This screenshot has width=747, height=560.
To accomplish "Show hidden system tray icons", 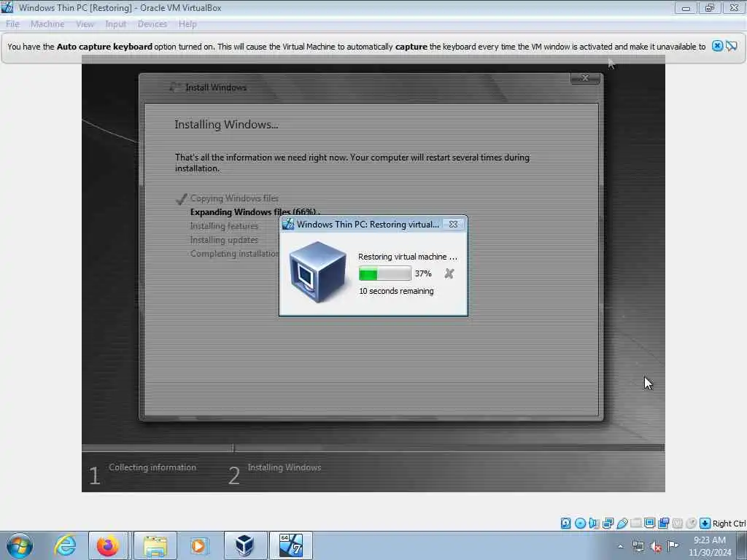I will [x=620, y=546].
